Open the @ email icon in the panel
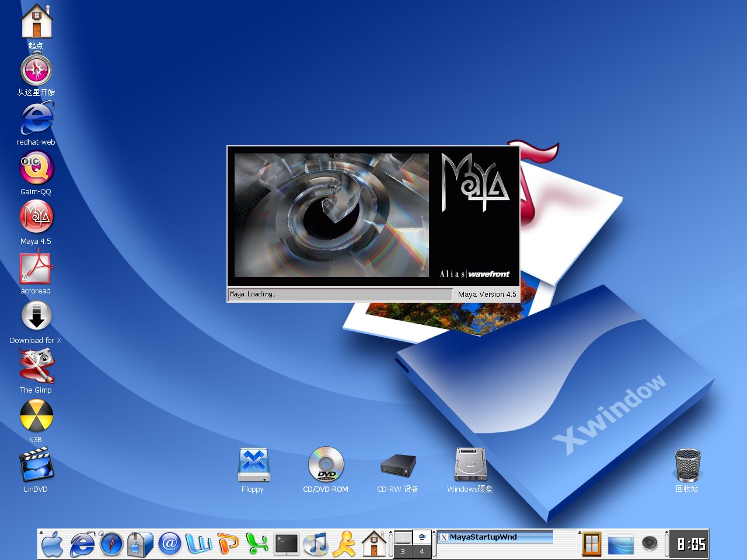This screenshot has height=560, width=747. click(x=169, y=544)
